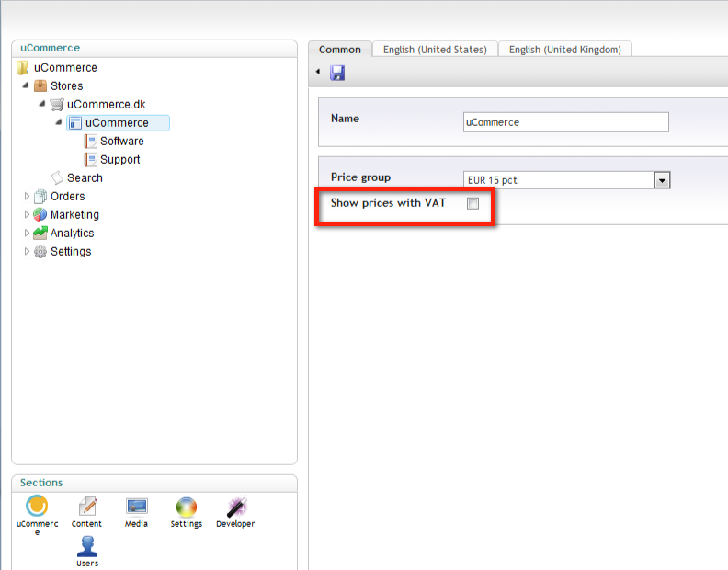This screenshot has width=728, height=570.
Task: Click the Marketing pie chart icon
Action: coord(40,214)
